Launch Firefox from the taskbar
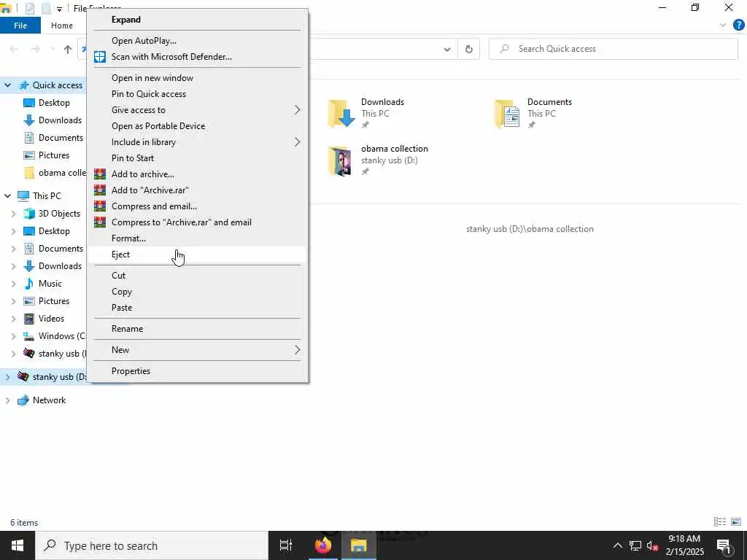Viewport: 747px width, 560px height. point(322,545)
